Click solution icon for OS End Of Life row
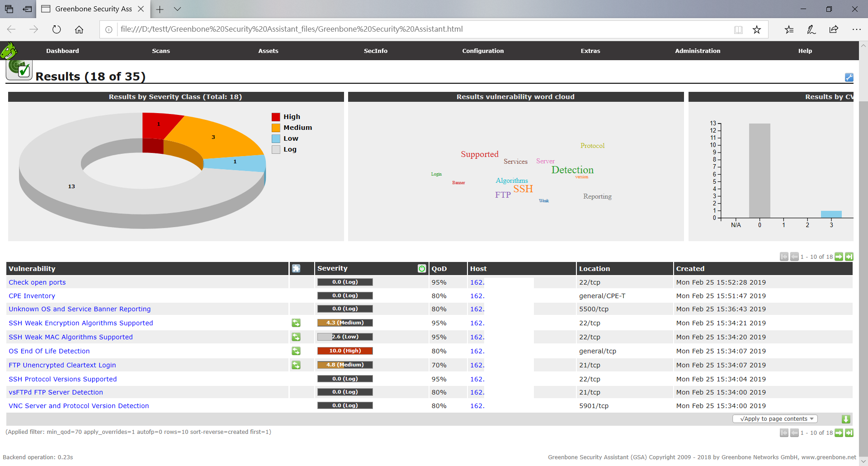 pyautogui.click(x=296, y=351)
